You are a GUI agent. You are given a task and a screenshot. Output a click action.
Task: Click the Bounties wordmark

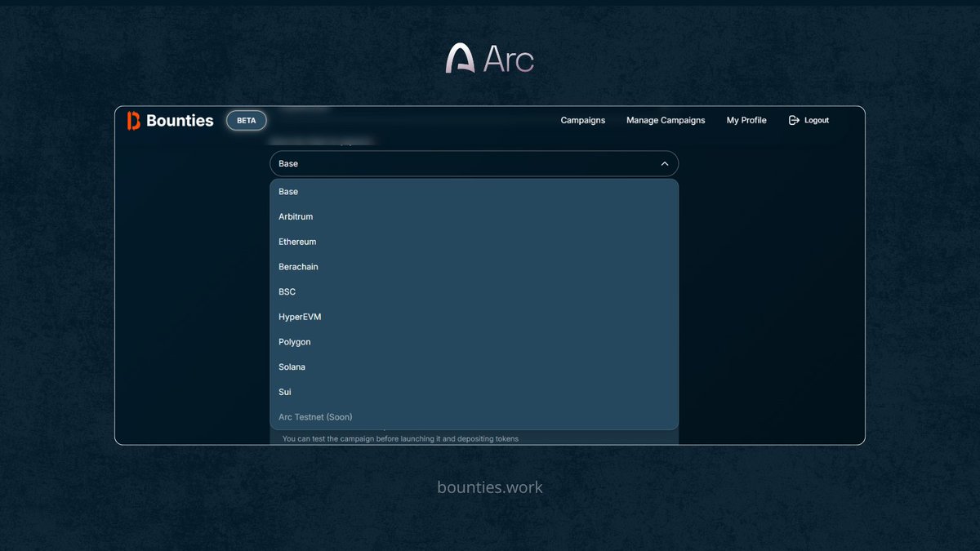pyautogui.click(x=180, y=121)
